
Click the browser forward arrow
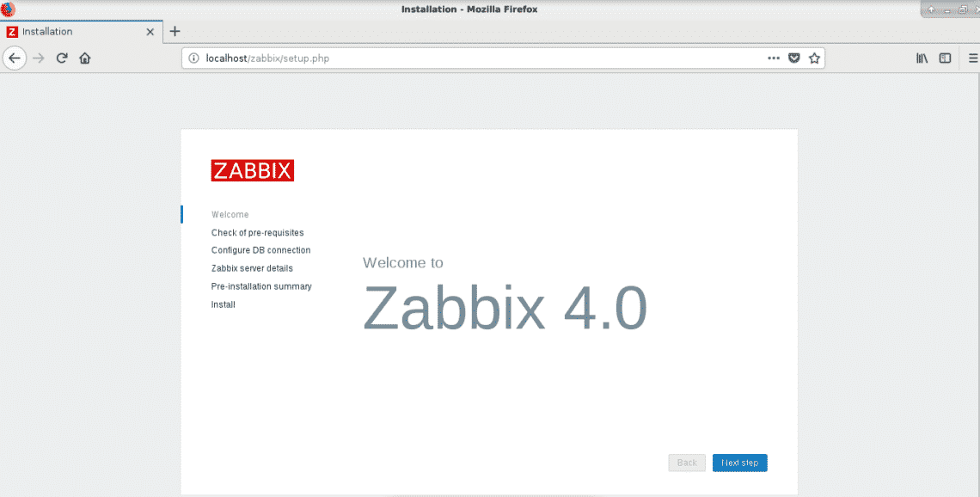(39, 58)
